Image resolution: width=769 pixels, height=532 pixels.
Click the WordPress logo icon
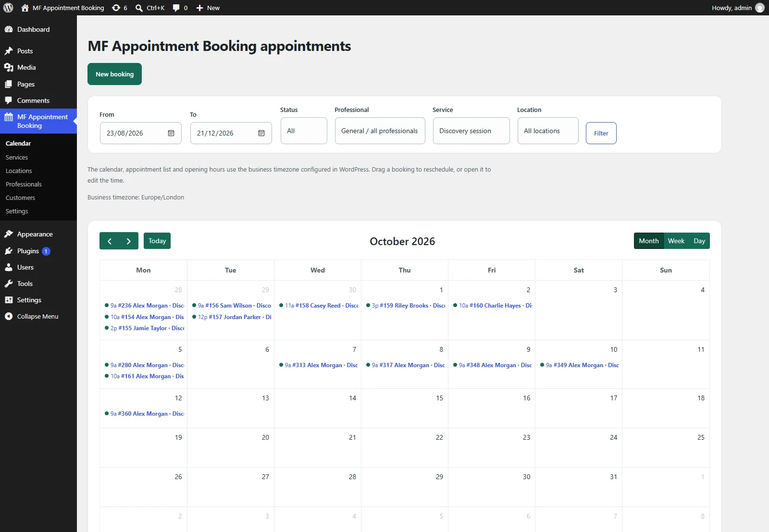click(8, 8)
